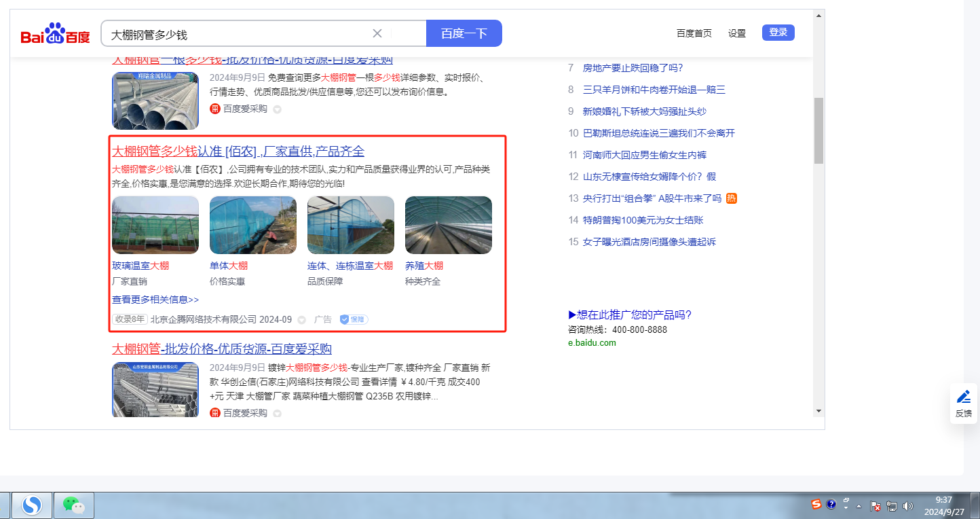
Task: Click the 登录 button
Action: (x=778, y=33)
